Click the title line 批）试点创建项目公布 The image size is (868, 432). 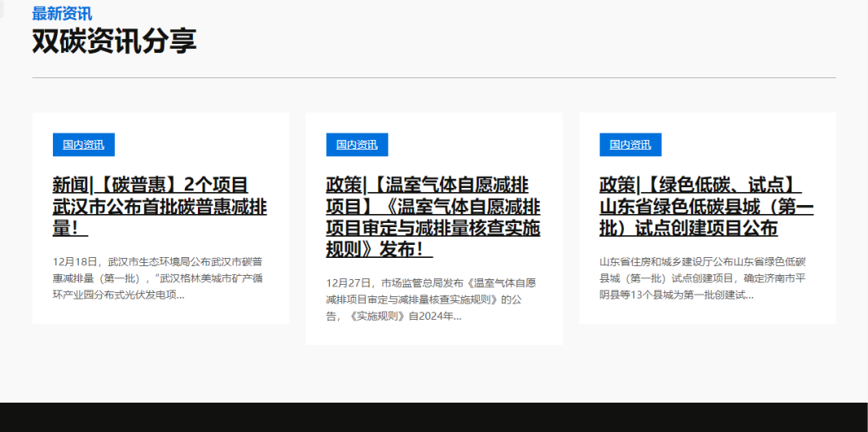pos(688,229)
